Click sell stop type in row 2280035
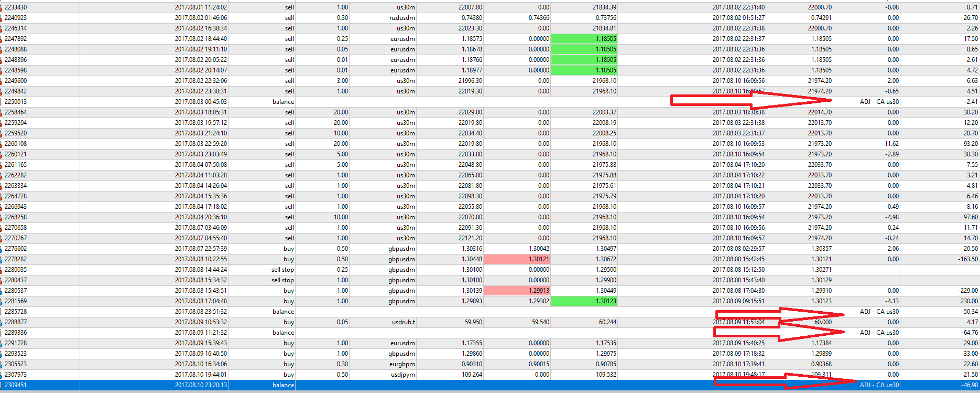 click(x=282, y=270)
